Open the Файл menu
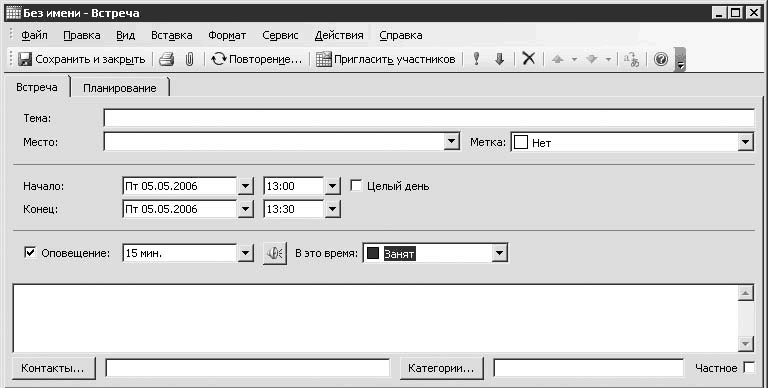 click(x=34, y=35)
